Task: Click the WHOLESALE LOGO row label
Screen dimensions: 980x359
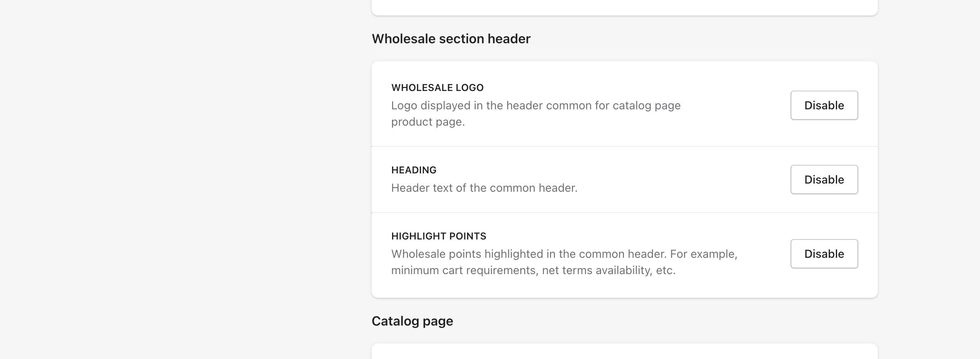Action: 437,88
